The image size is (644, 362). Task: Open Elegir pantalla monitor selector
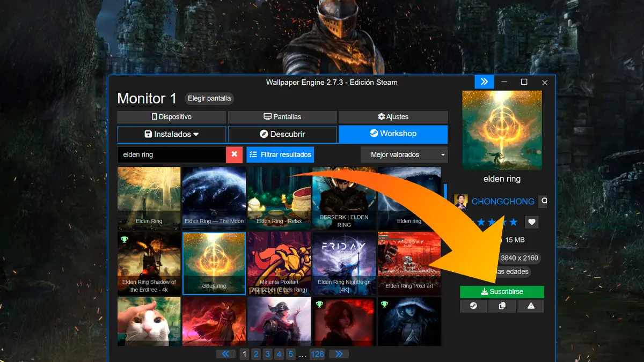pos(209,99)
